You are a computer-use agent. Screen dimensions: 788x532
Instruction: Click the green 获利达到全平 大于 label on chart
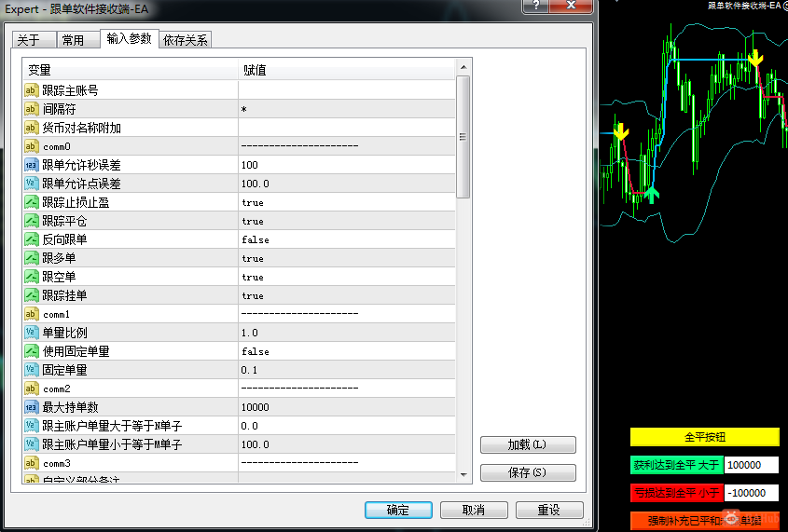676,465
